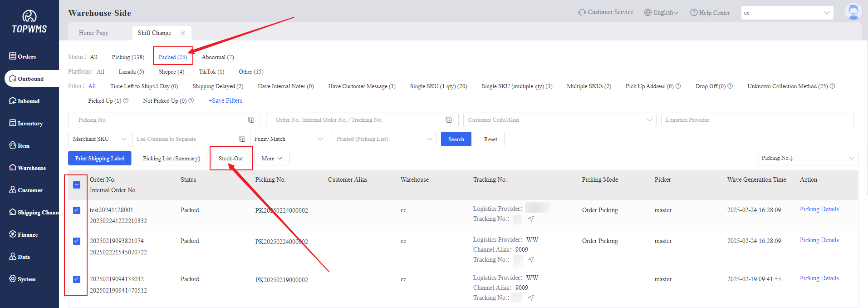Click the Logistics Provider input field

757,120
